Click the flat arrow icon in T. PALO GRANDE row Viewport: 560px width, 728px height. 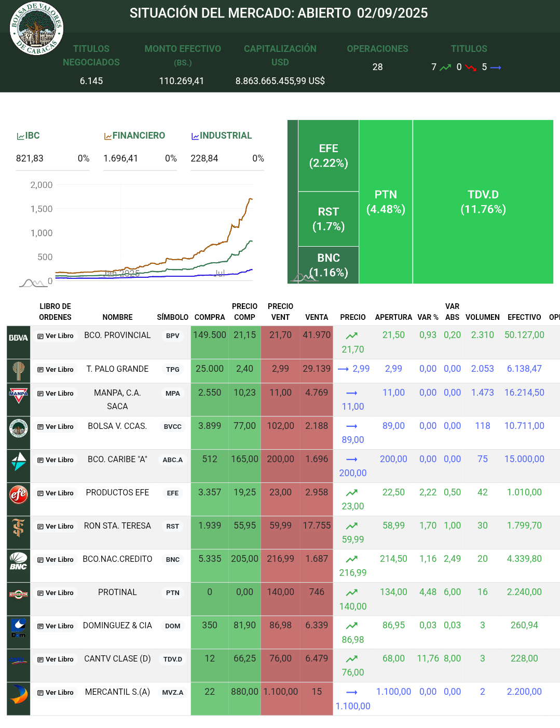pos(343,369)
